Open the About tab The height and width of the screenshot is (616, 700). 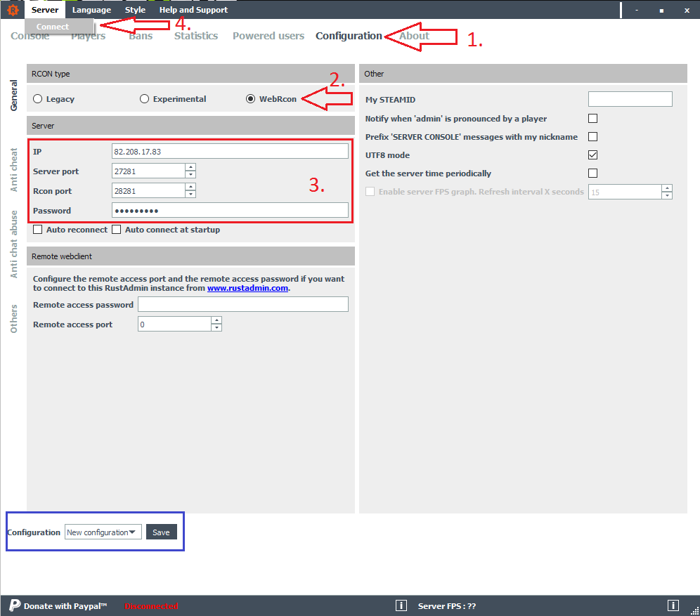(x=414, y=36)
